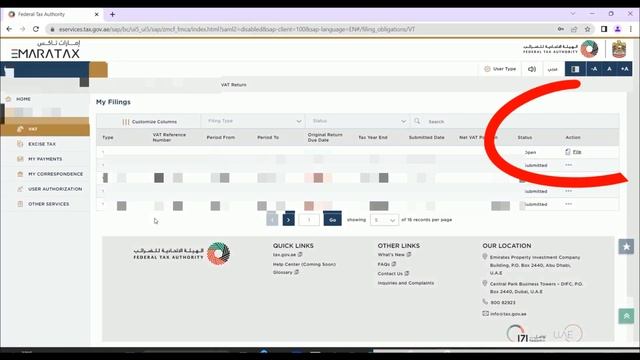Click the search magnifier icon
This screenshot has height=360, width=640.
pyautogui.click(x=417, y=121)
